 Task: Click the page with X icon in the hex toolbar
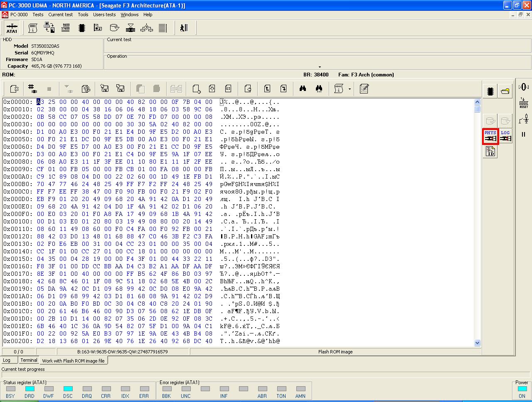[14, 88]
